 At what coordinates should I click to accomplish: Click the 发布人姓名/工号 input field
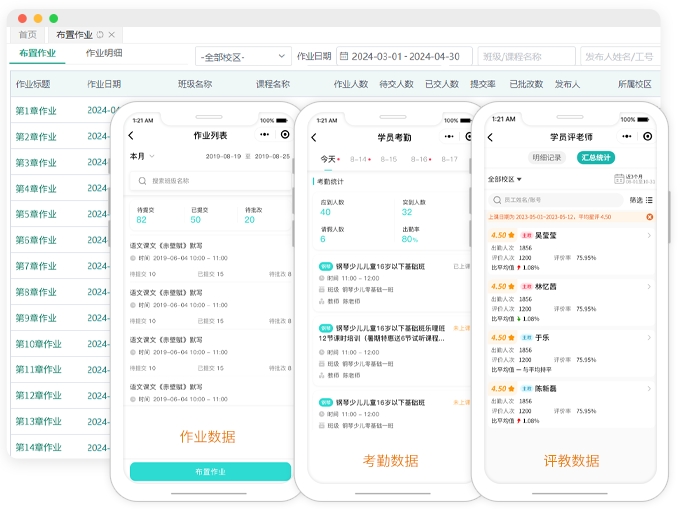(621, 56)
